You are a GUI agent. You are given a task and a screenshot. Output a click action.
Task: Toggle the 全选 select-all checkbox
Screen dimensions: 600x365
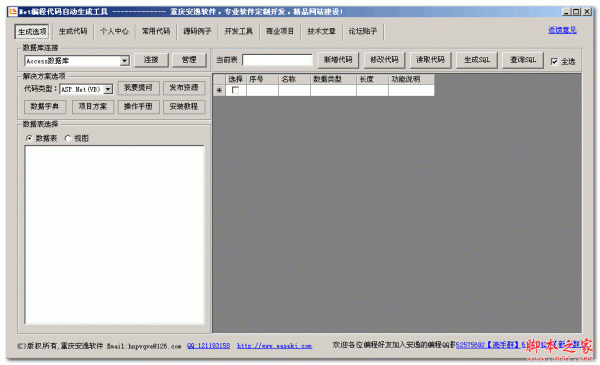(x=554, y=62)
